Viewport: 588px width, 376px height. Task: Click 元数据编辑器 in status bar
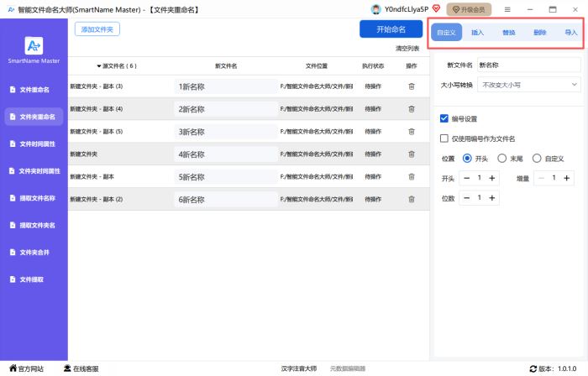tap(348, 368)
